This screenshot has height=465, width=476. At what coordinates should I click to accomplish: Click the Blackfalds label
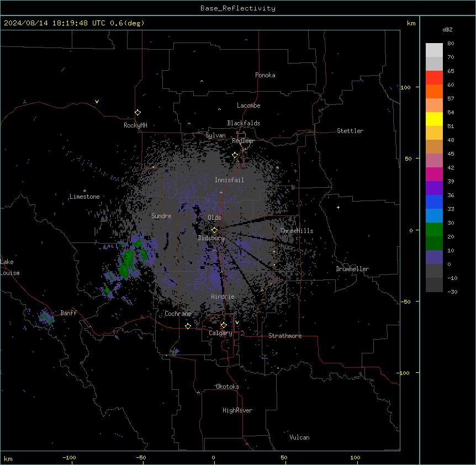tap(244, 123)
